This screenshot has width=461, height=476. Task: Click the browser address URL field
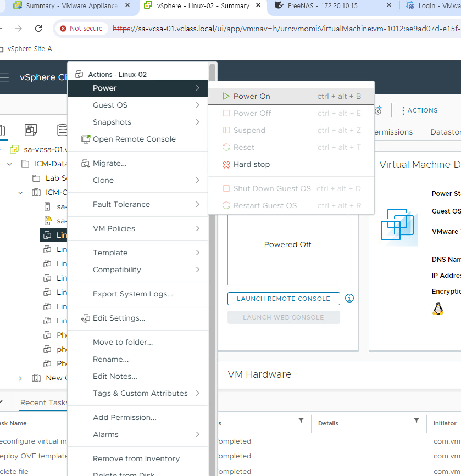pos(287,29)
